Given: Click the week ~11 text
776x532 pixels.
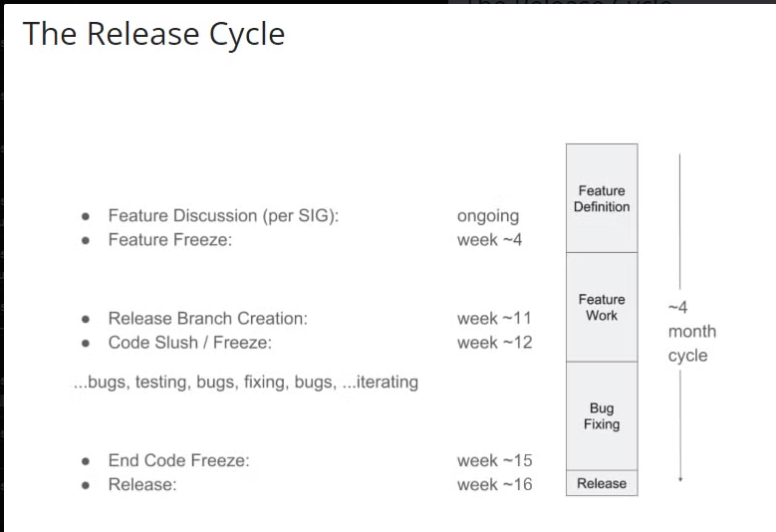Looking at the screenshot, I should click(494, 318).
